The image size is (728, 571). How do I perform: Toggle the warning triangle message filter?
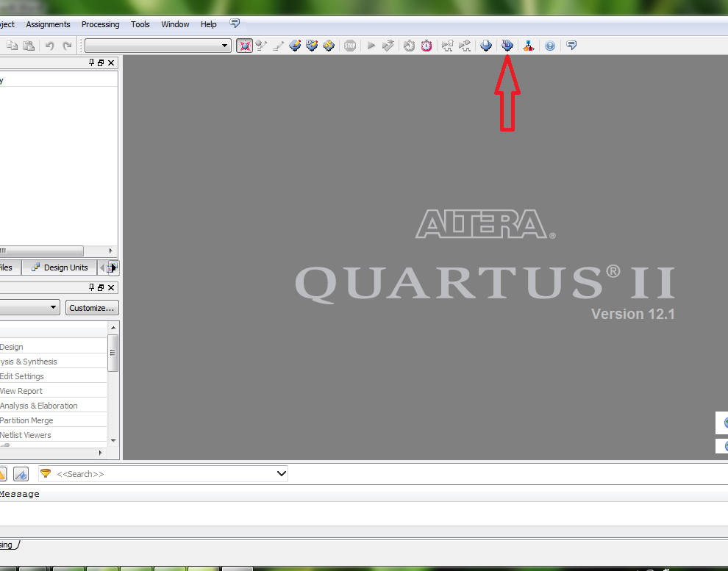tap(2, 474)
